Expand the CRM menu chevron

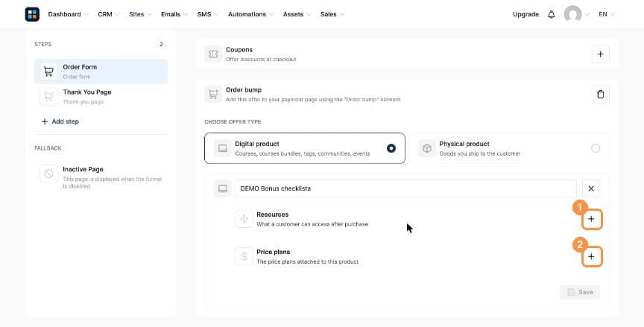pos(118,15)
